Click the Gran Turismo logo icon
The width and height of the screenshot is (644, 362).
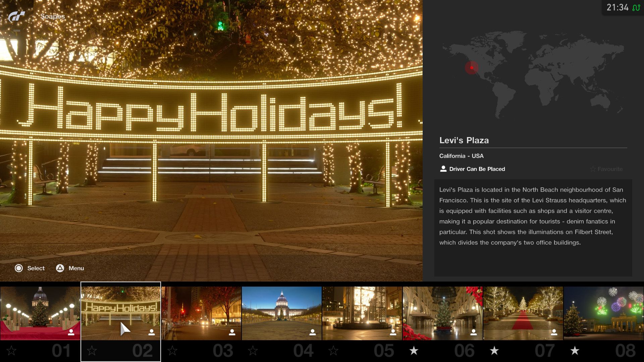[x=17, y=16]
